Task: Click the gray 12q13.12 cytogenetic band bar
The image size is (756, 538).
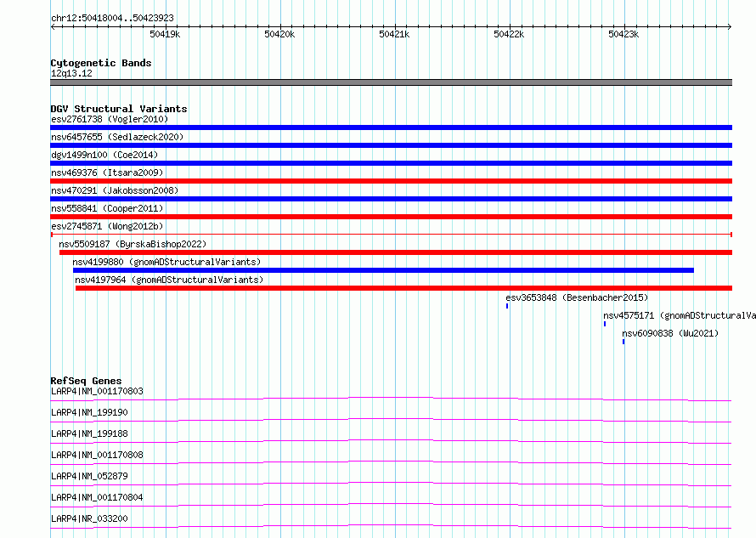Action: [391, 82]
